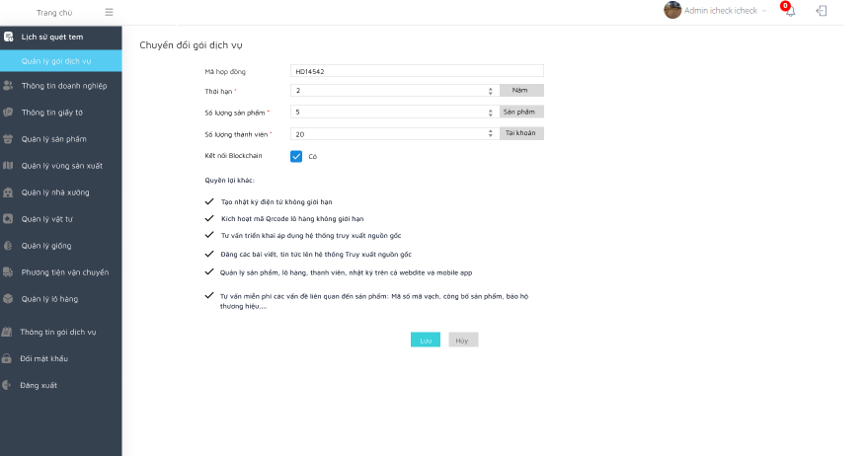The width and height of the screenshot is (868, 456).
Task: Click the Thời hạn stepper arrows
Action: point(491,91)
